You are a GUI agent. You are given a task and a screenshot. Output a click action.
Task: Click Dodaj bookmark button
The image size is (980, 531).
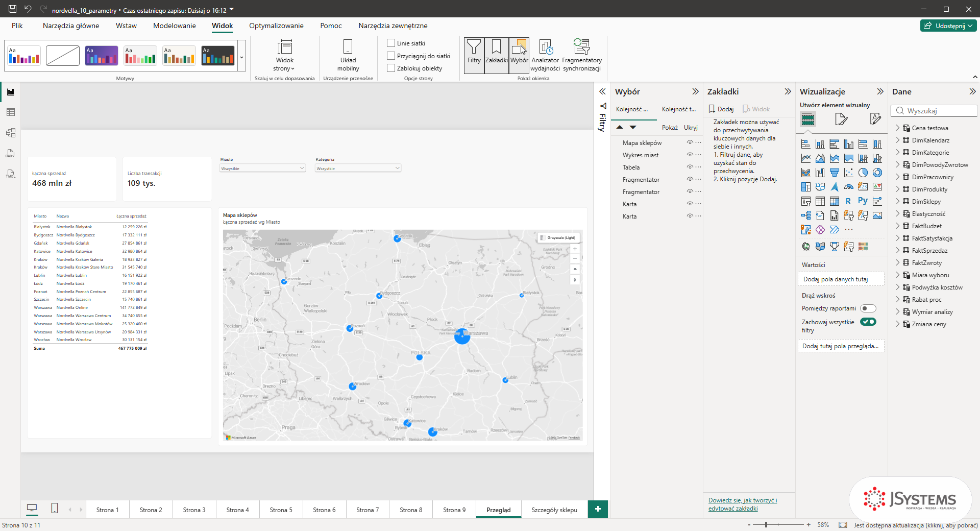[721, 109]
